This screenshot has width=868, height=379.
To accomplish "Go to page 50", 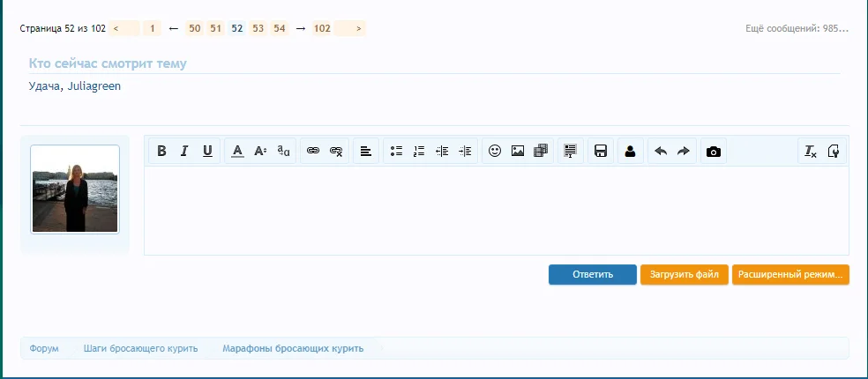I will pyautogui.click(x=195, y=28).
